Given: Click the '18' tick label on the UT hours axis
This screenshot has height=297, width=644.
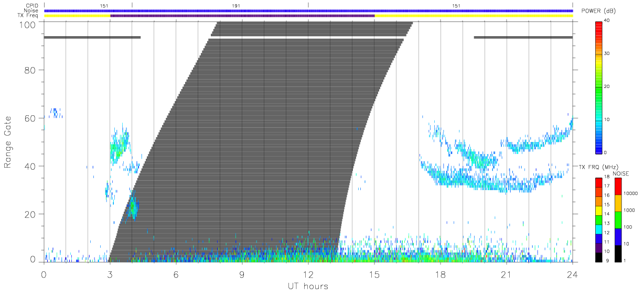Looking at the screenshot, I should pyautogui.click(x=441, y=274).
